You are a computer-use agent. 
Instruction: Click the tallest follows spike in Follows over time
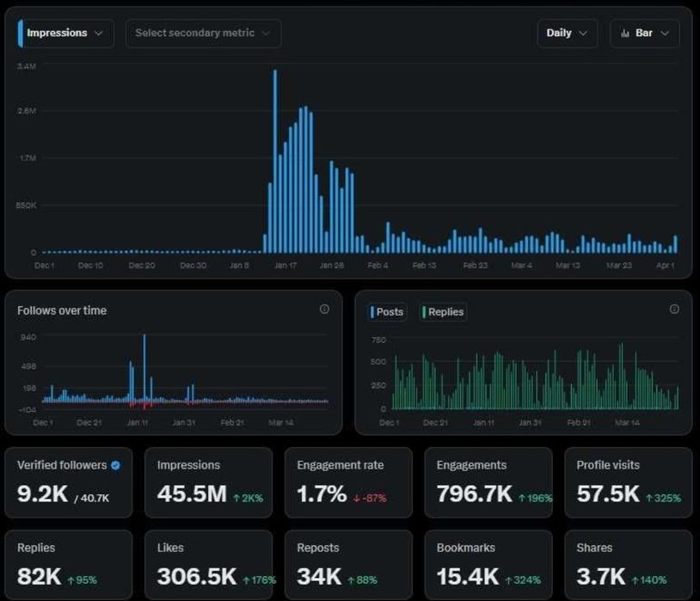tap(144, 368)
